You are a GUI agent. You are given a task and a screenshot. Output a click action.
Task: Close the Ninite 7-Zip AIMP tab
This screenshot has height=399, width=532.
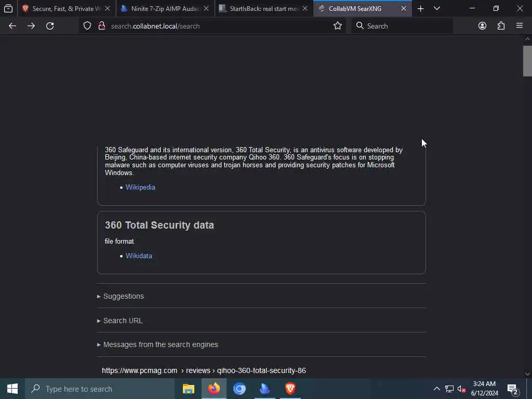(206, 8)
